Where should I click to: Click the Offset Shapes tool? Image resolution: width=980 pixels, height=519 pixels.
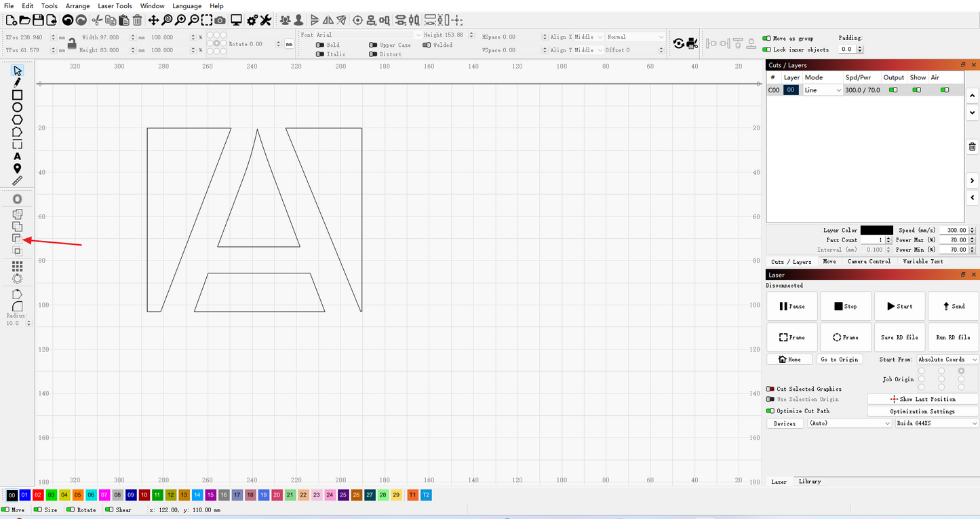(x=18, y=199)
